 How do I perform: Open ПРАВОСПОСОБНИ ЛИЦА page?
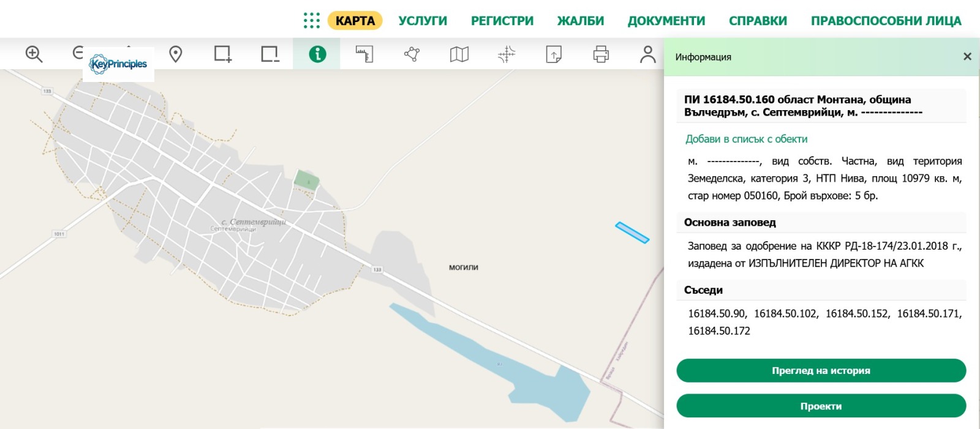pyautogui.click(x=886, y=21)
